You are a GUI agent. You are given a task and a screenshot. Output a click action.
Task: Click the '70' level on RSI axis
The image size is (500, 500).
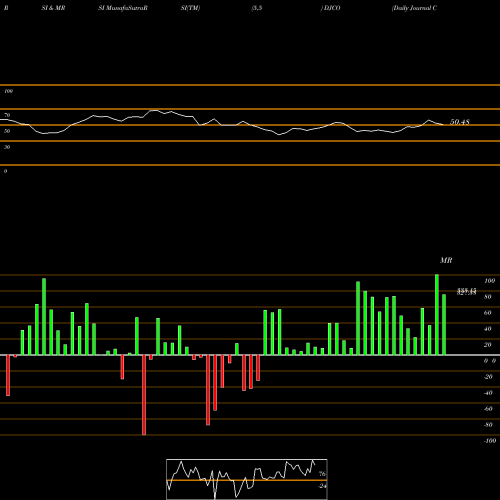(x=7, y=115)
